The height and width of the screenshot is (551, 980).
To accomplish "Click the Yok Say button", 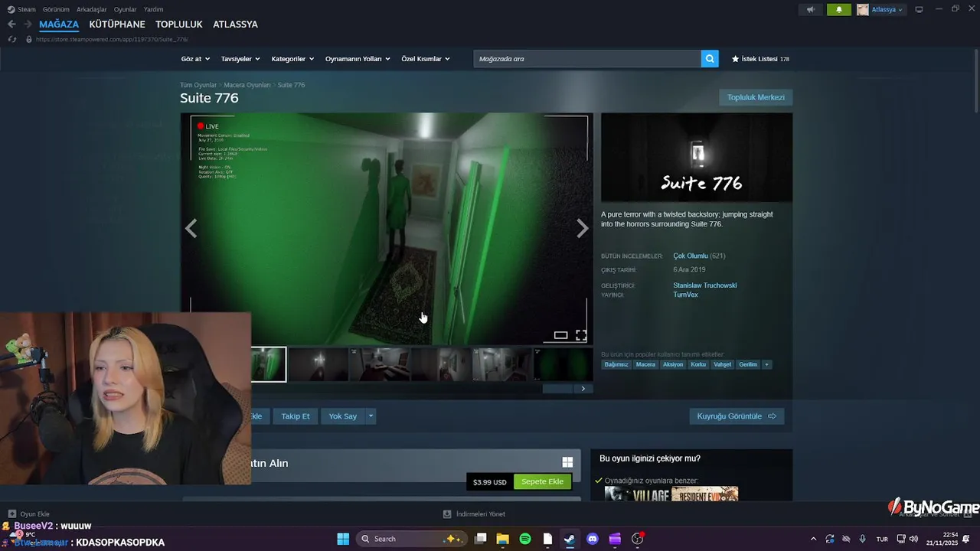I will pos(343,416).
